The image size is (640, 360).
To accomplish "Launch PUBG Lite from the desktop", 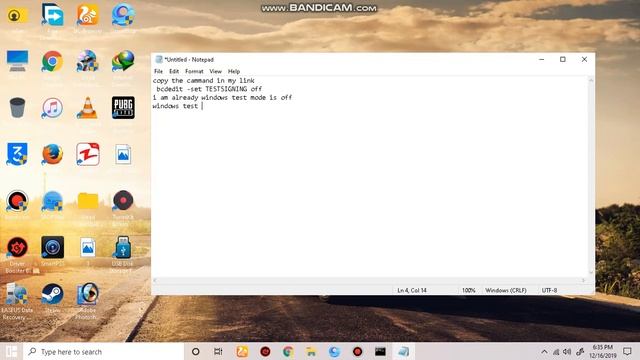I will [x=123, y=108].
